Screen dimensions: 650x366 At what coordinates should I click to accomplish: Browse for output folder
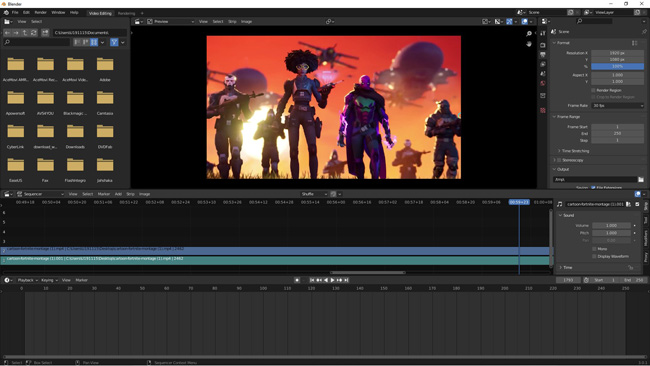tap(641, 179)
